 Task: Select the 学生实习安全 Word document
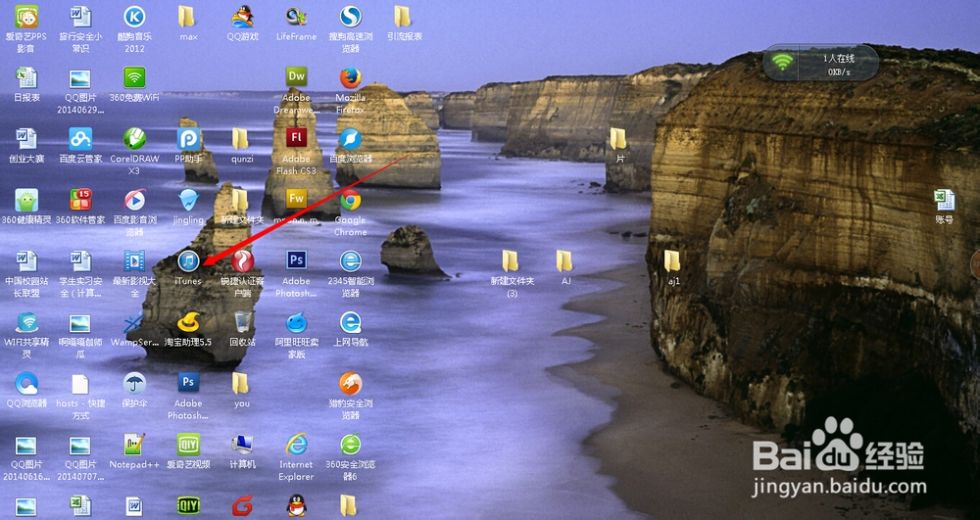(80, 260)
